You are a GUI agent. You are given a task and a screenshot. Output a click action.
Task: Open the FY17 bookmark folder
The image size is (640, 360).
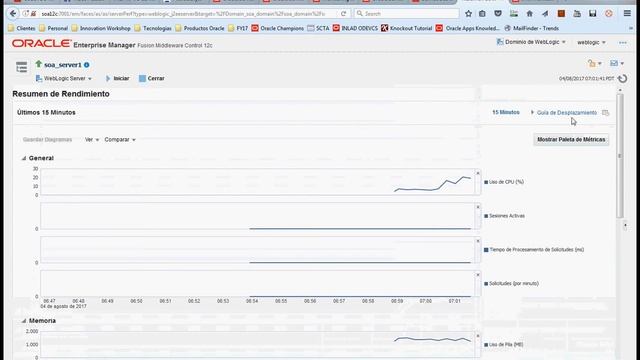(238, 28)
